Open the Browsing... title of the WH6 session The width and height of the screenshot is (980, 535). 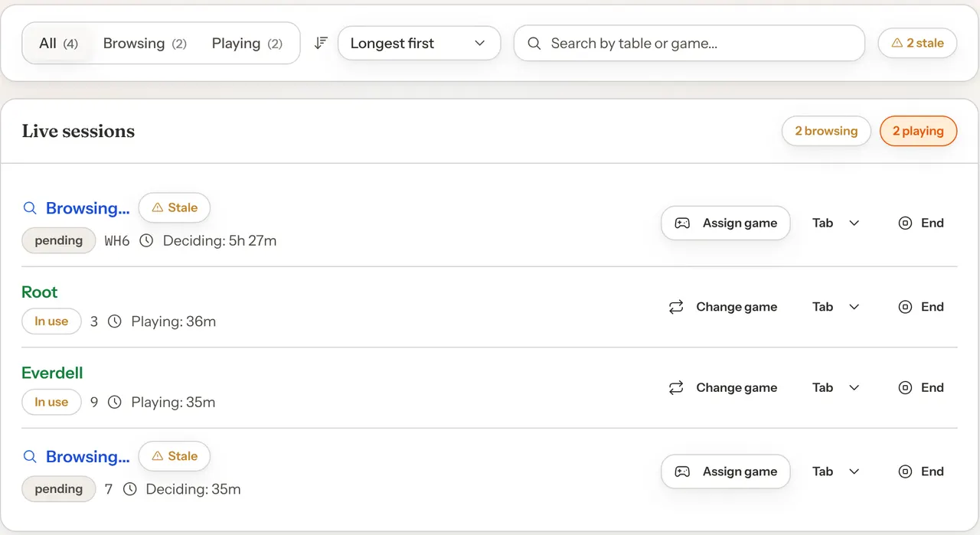pos(87,208)
